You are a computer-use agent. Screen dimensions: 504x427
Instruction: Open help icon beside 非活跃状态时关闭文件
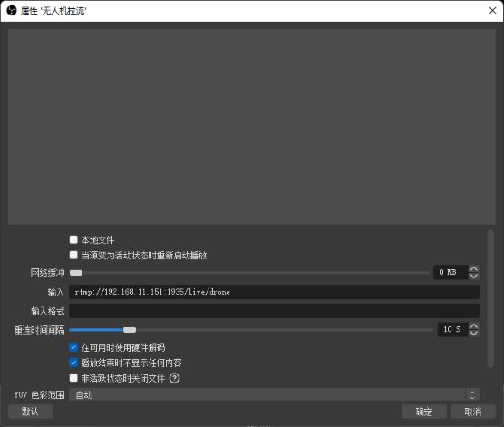click(175, 378)
